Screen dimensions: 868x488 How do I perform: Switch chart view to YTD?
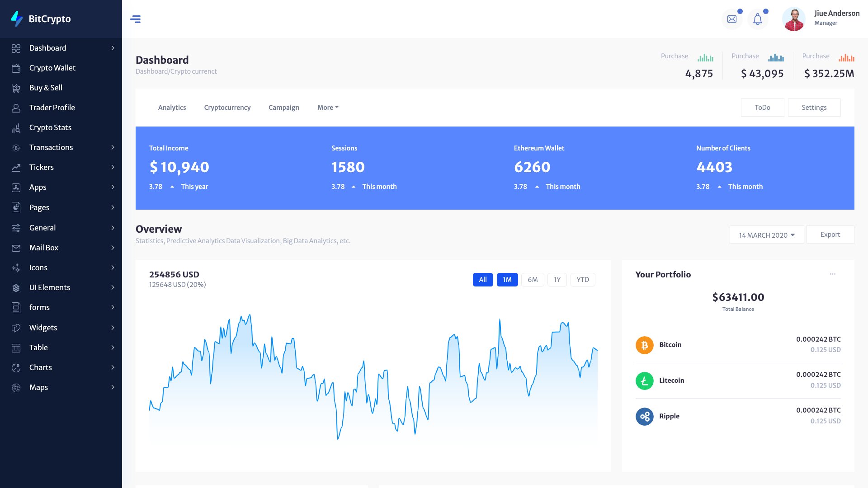click(x=583, y=280)
